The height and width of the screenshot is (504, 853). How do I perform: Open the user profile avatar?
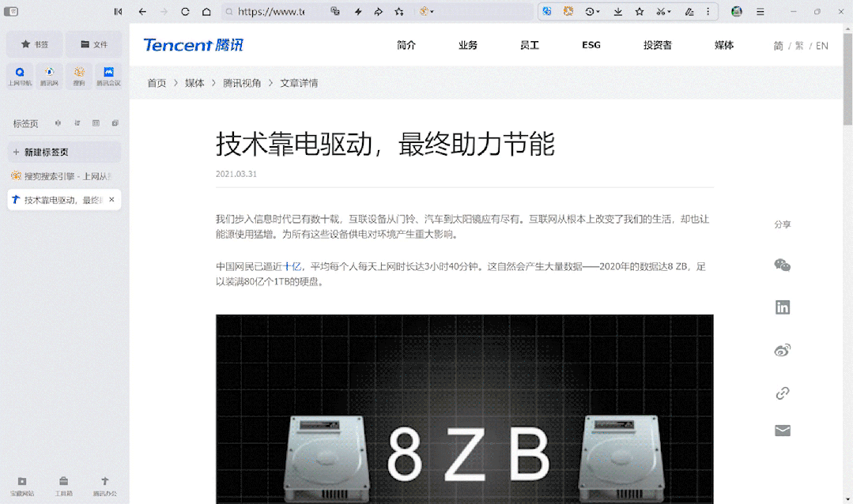[x=737, y=11]
